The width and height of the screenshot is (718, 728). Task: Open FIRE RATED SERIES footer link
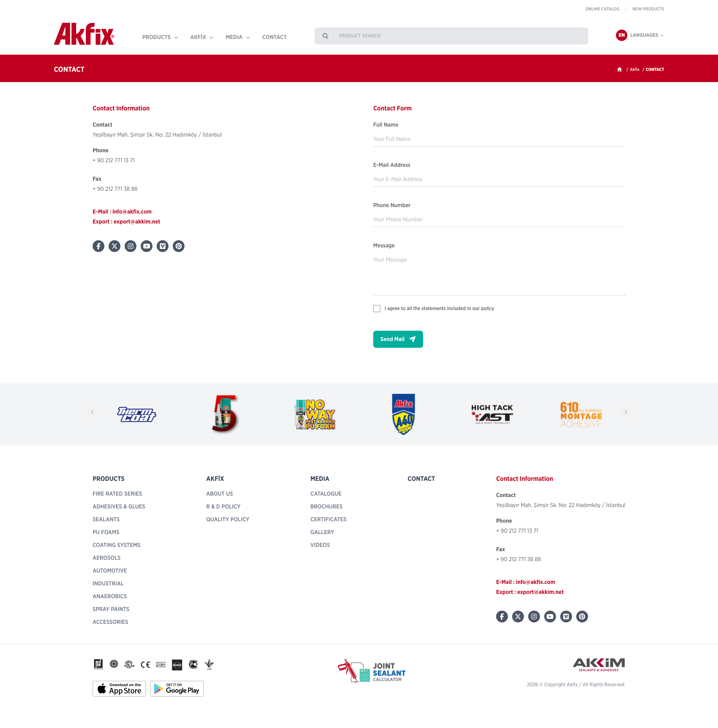(118, 494)
